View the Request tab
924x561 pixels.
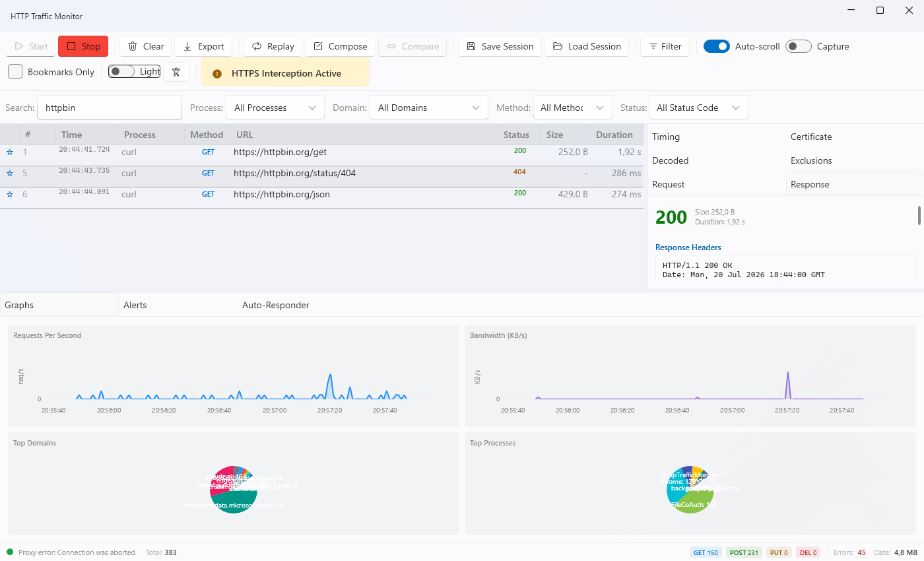pyautogui.click(x=716, y=184)
